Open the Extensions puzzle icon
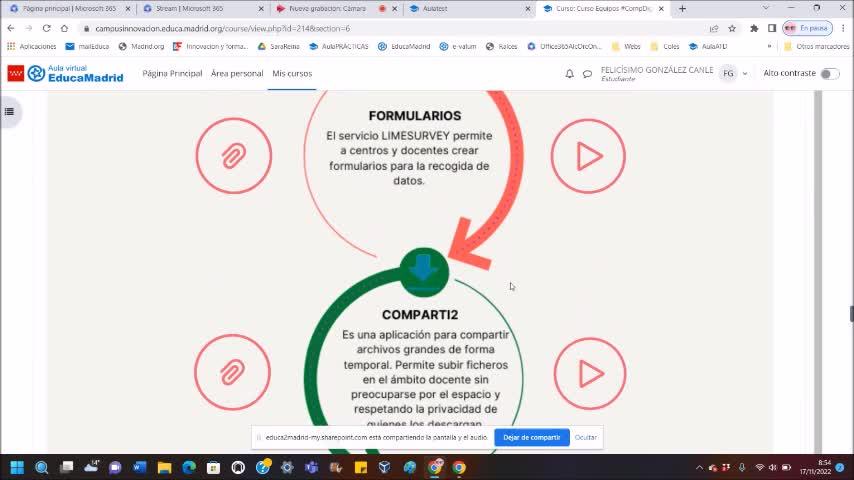The height and width of the screenshot is (480, 854). [754, 28]
